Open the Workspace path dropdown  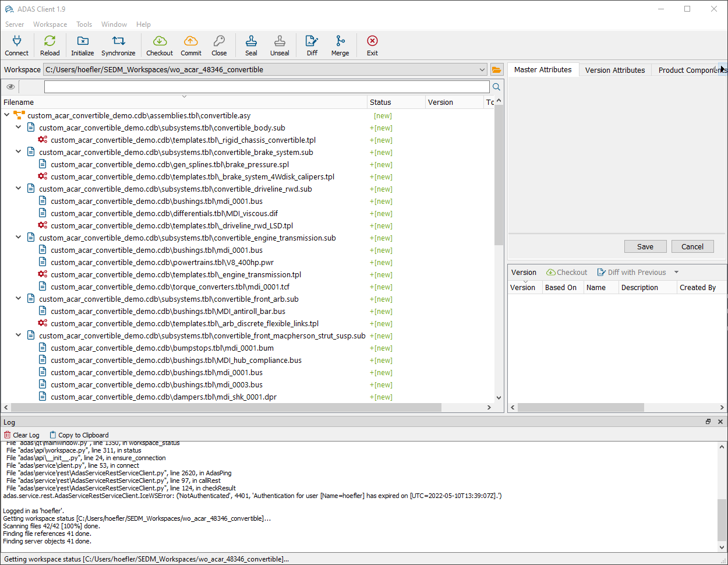[x=482, y=70]
